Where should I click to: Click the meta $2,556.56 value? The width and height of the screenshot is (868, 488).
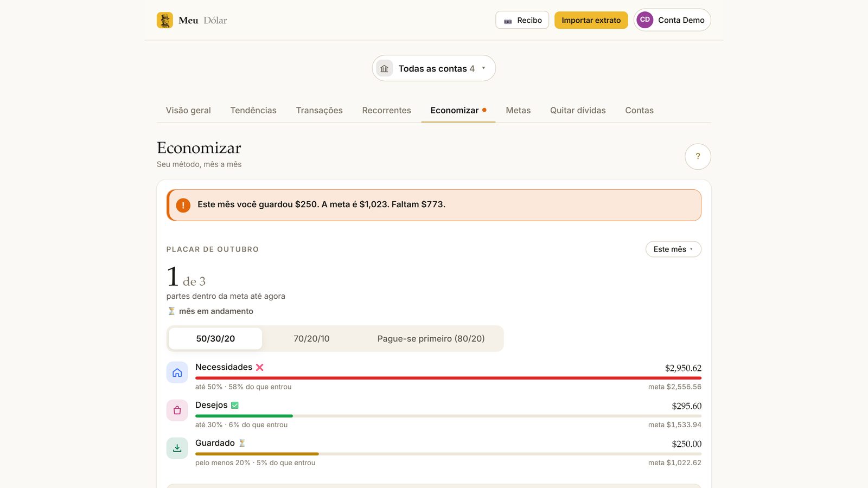point(675,387)
